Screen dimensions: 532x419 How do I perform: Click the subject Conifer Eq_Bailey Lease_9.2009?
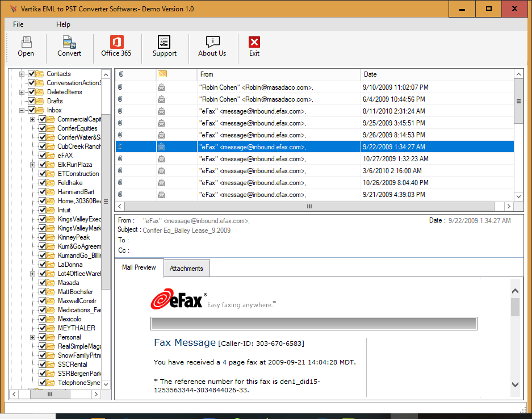187,231
